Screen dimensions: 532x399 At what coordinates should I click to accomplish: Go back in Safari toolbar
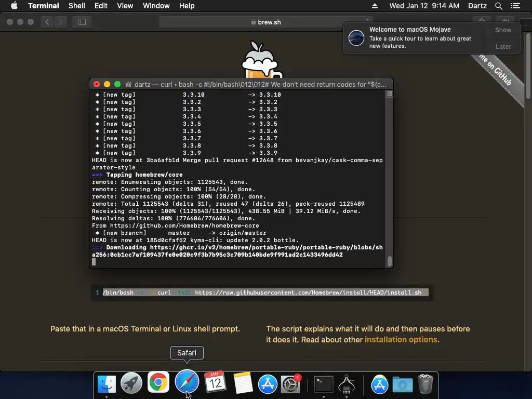(x=47, y=22)
